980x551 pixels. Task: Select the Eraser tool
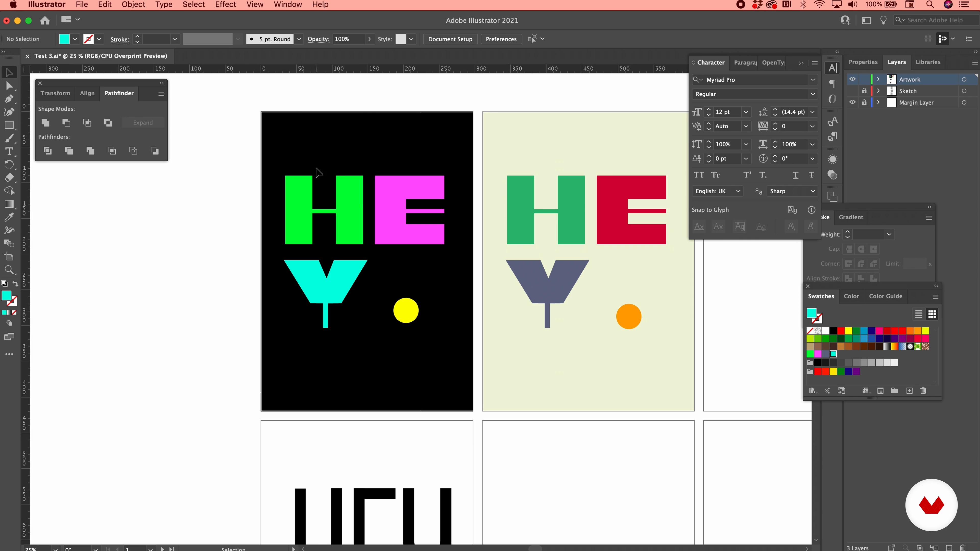(9, 178)
